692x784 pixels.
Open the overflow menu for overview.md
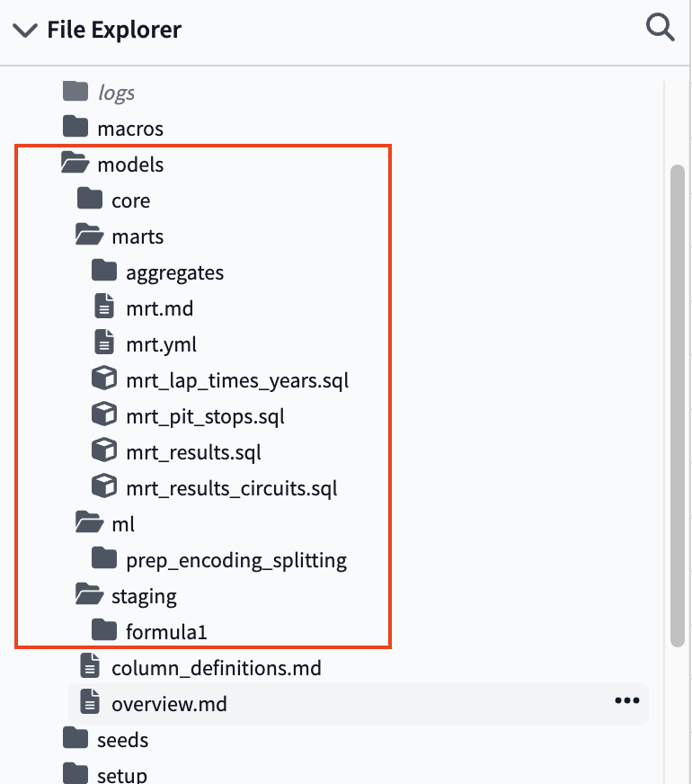click(x=626, y=702)
